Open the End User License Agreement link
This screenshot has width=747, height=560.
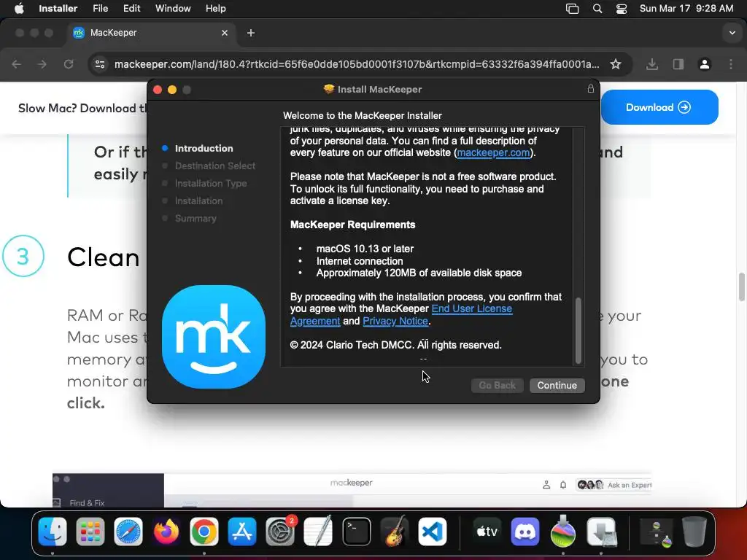point(401,315)
